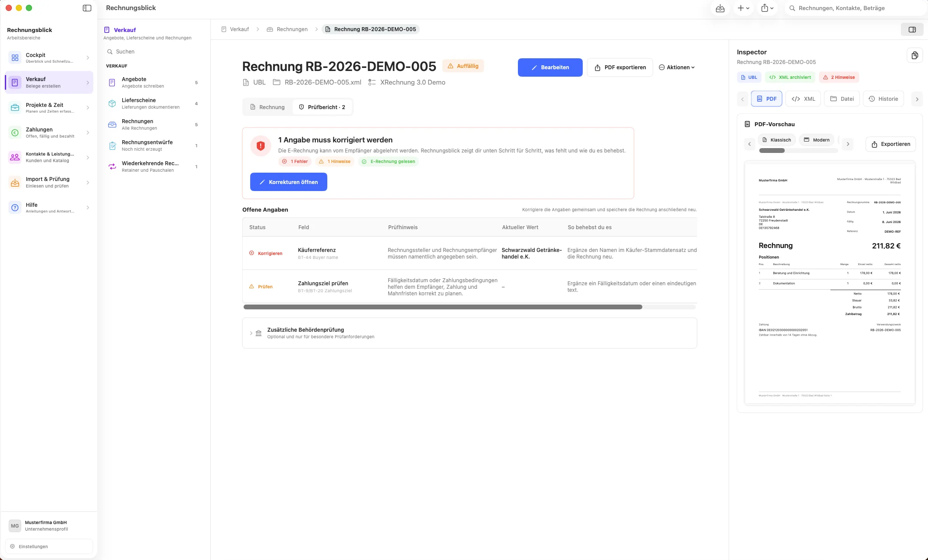Select Wiederkehrende Rechnungen entry

(x=153, y=167)
